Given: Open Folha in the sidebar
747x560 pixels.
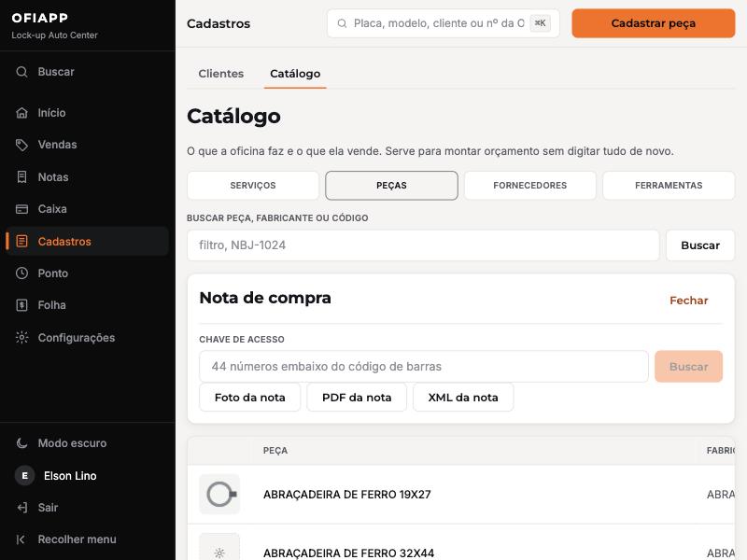Looking at the screenshot, I should pyautogui.click(x=87, y=305).
